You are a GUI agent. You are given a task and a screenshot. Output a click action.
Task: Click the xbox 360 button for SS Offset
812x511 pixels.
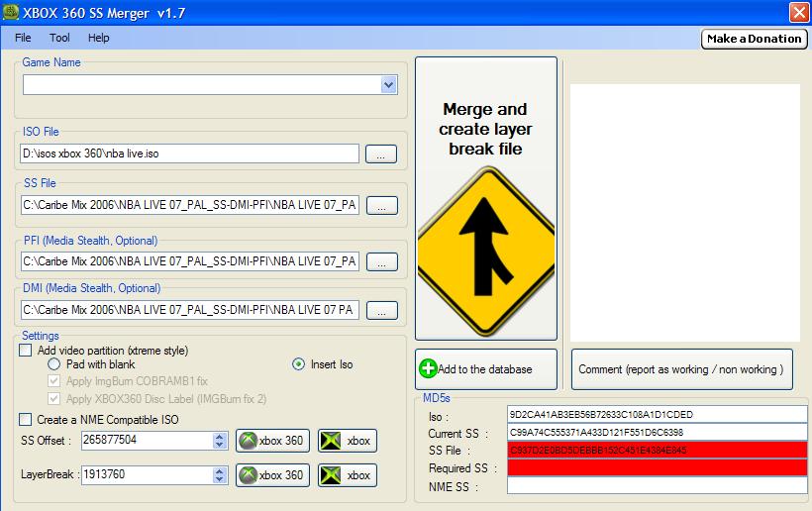click(273, 441)
